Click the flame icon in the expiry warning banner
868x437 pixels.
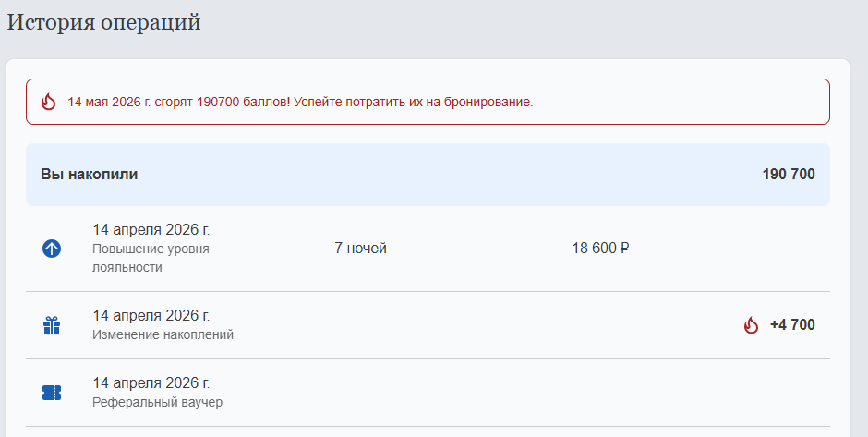[49, 102]
